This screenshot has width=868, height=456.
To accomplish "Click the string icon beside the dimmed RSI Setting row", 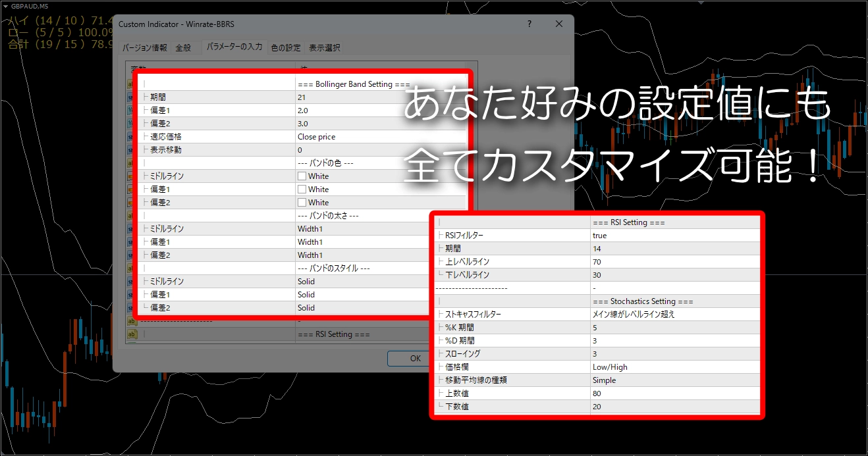I will tap(132, 334).
